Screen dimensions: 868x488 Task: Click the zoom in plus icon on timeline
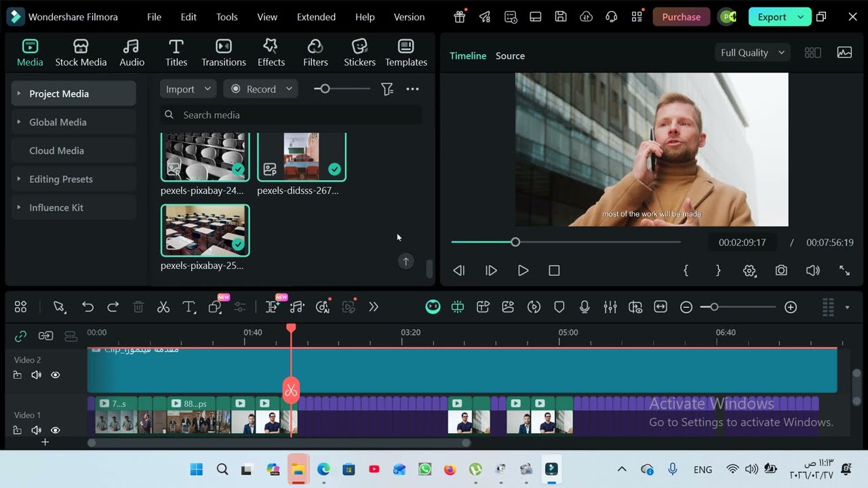pos(791,307)
